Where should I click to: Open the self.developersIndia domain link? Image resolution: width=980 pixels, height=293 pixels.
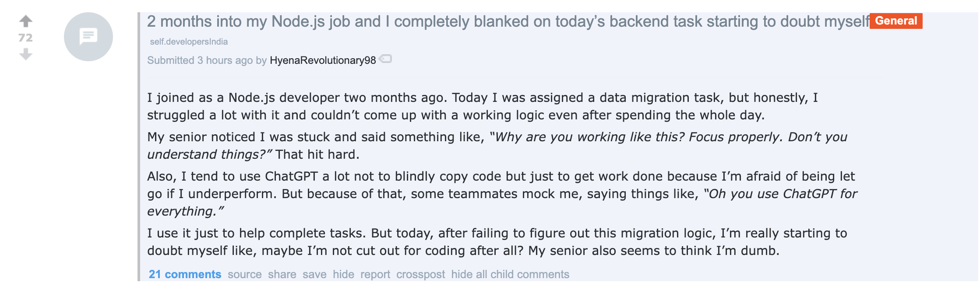tap(189, 42)
